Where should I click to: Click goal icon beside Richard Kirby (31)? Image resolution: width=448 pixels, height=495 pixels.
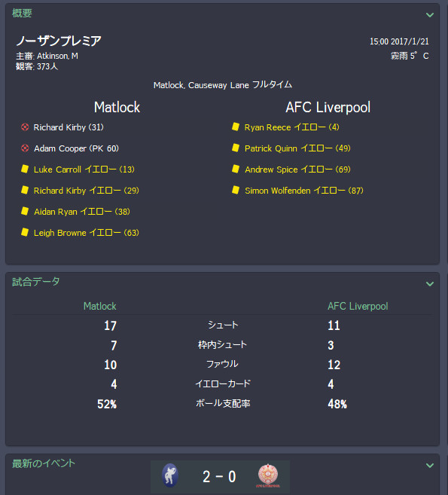click(25, 127)
